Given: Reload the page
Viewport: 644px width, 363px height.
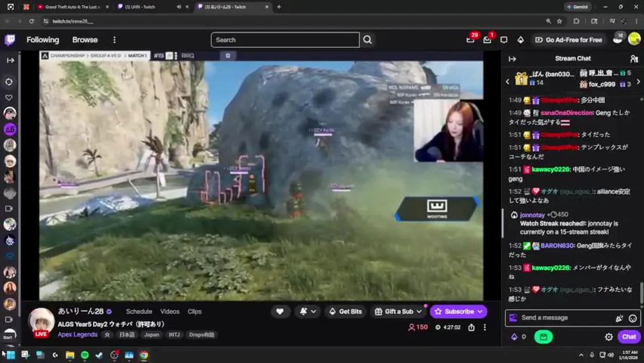Looking at the screenshot, I should (32, 21).
